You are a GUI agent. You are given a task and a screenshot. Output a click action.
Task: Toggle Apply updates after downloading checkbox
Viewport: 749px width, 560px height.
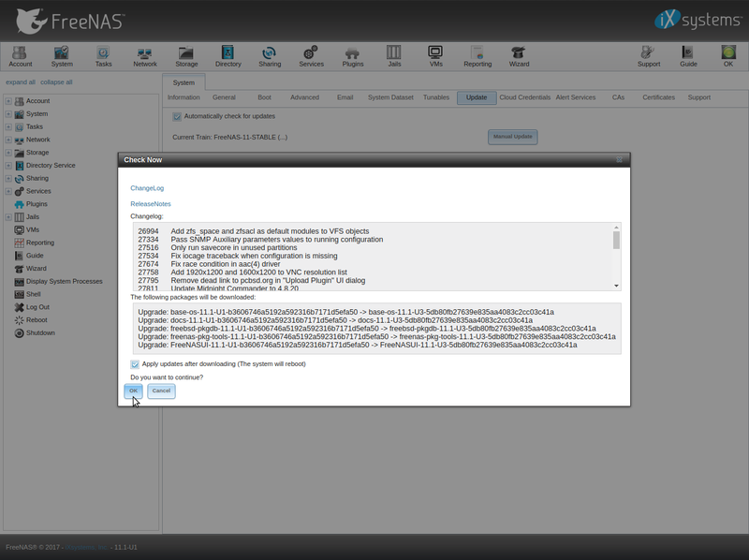tap(135, 364)
